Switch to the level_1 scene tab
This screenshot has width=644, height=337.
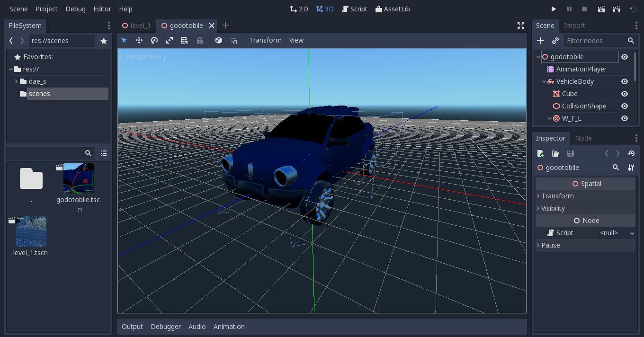click(136, 26)
